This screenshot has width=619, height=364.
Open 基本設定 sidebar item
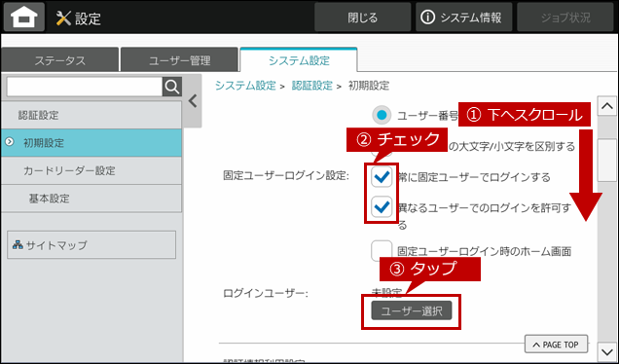pyautogui.click(x=91, y=199)
